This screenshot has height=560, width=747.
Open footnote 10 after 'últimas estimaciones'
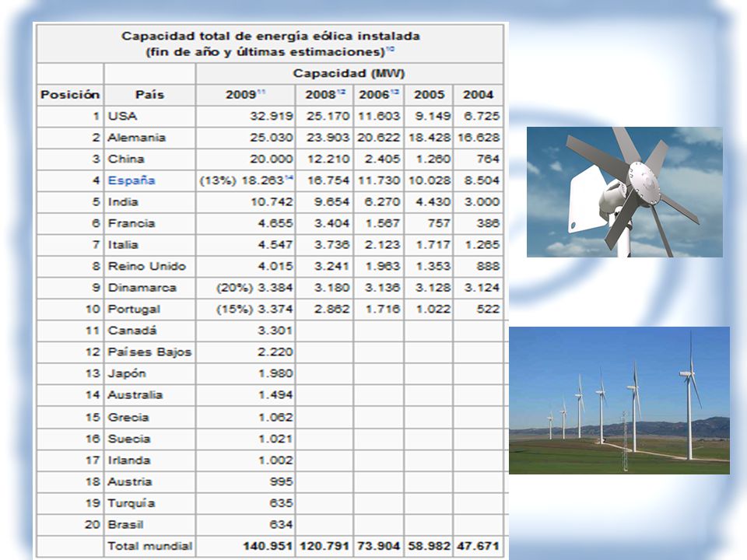click(390, 48)
